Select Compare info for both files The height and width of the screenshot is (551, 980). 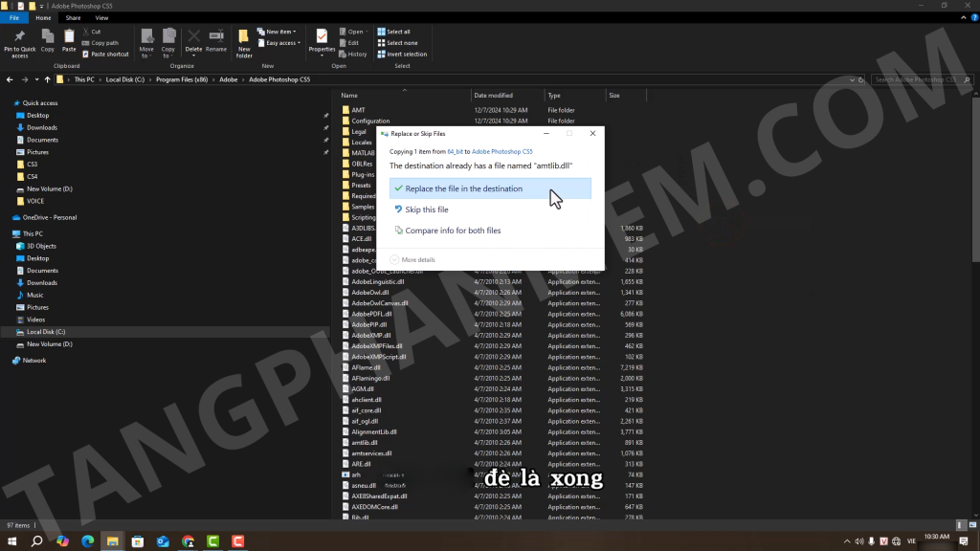[x=453, y=231]
